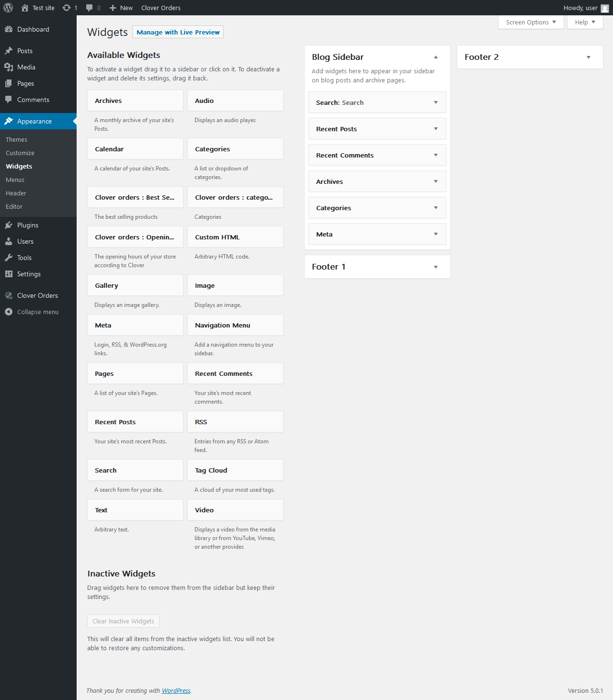Expand the Search widget in Blog Sidebar
This screenshot has width=613, height=700.
tap(436, 102)
